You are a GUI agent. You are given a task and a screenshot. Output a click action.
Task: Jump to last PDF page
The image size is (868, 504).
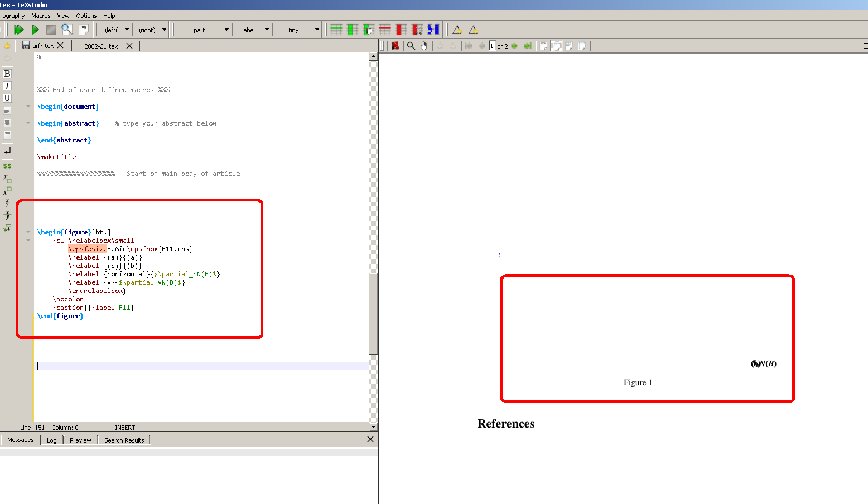(x=527, y=46)
